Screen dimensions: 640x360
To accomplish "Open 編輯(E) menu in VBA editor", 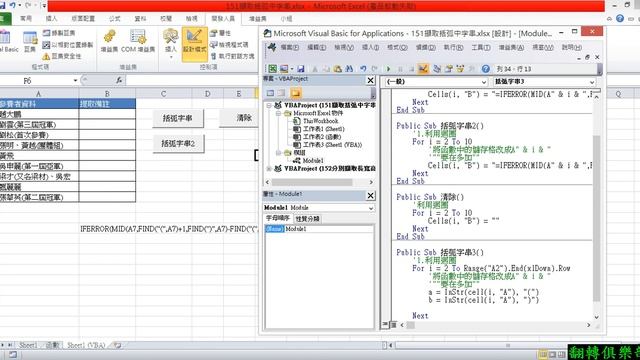I will pos(316,47).
